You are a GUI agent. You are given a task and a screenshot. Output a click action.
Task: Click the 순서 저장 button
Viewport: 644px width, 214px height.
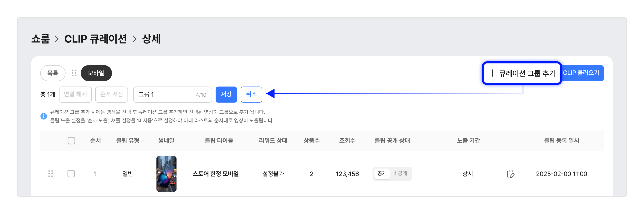pyautogui.click(x=111, y=95)
